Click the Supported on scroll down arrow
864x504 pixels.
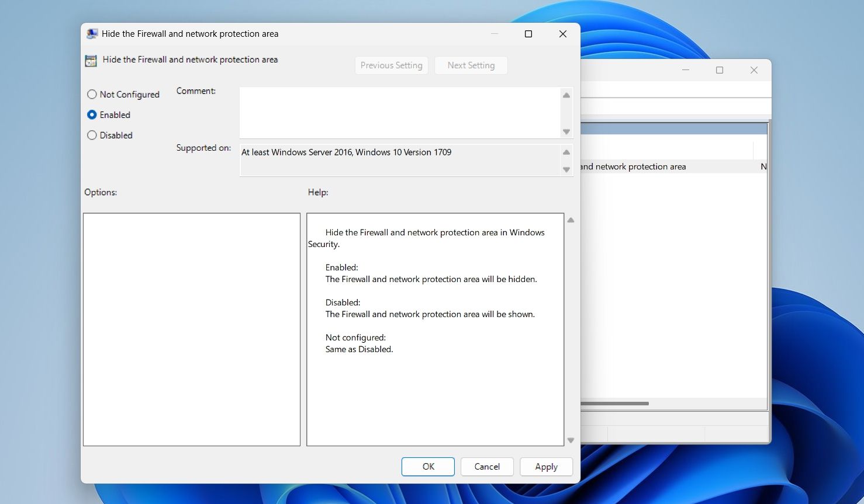coord(566,169)
